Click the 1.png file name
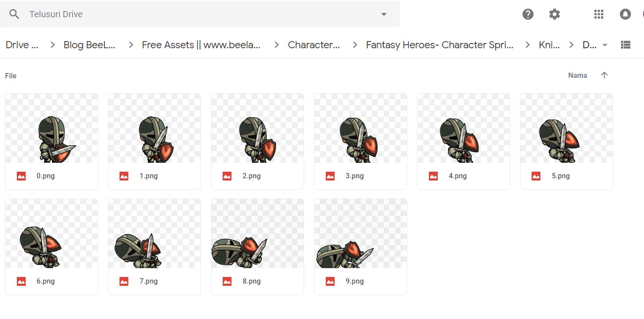 (x=149, y=176)
